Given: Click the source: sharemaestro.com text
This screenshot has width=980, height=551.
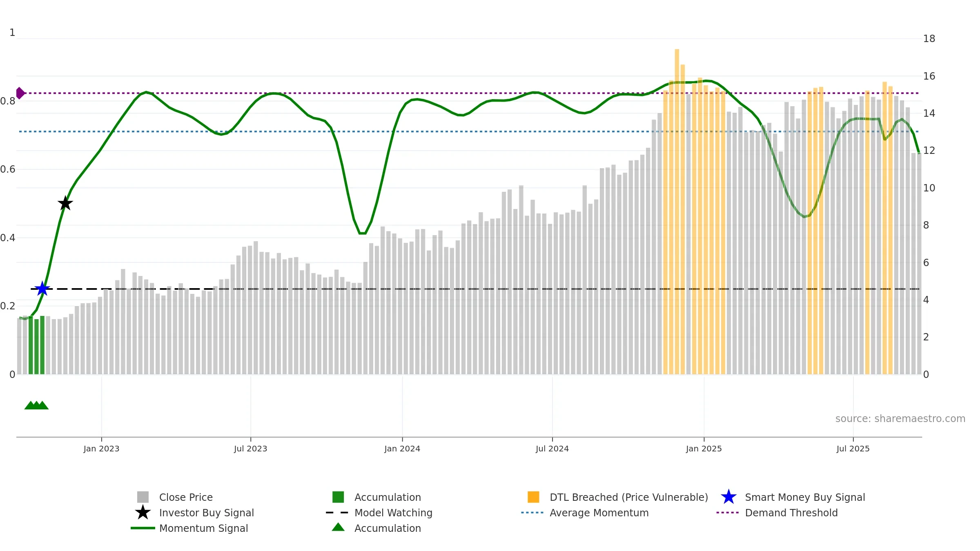Looking at the screenshot, I should [900, 419].
